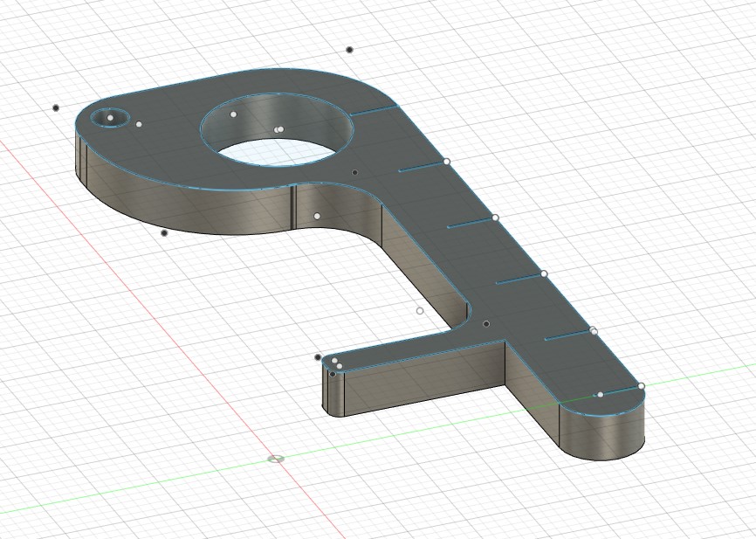Click the black point on top face near hook corner
Viewport: 756px width, 539px height.
point(486,324)
